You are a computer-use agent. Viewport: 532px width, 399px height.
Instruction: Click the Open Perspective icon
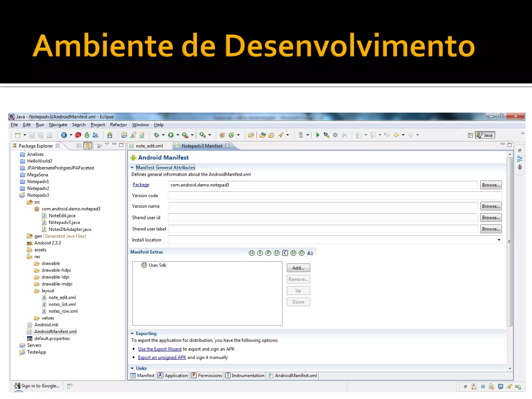point(470,135)
